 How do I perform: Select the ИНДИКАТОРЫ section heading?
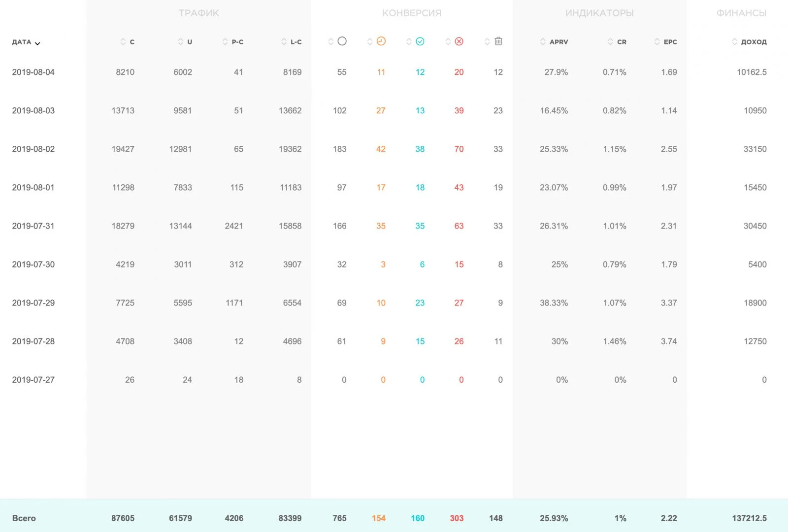(599, 13)
